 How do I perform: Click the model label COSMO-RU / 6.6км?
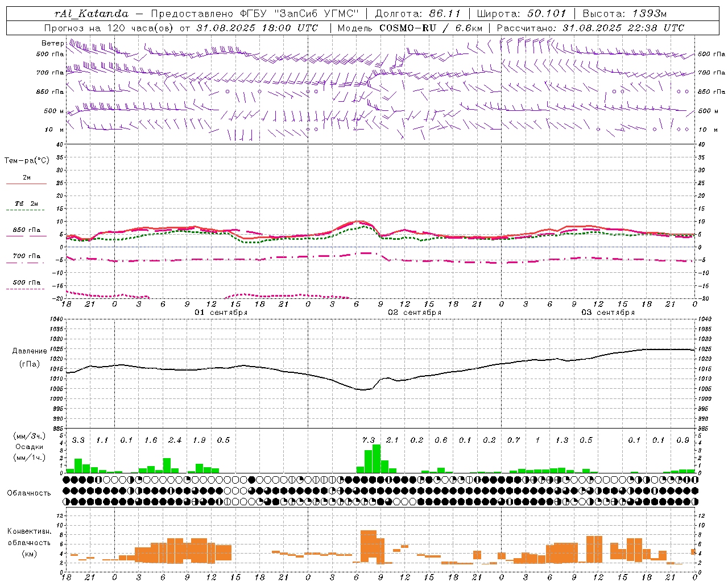431,28
